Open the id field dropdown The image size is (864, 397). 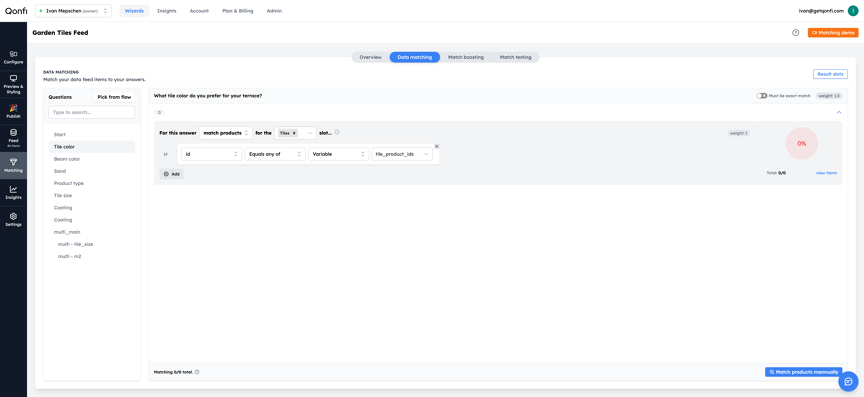(212, 154)
